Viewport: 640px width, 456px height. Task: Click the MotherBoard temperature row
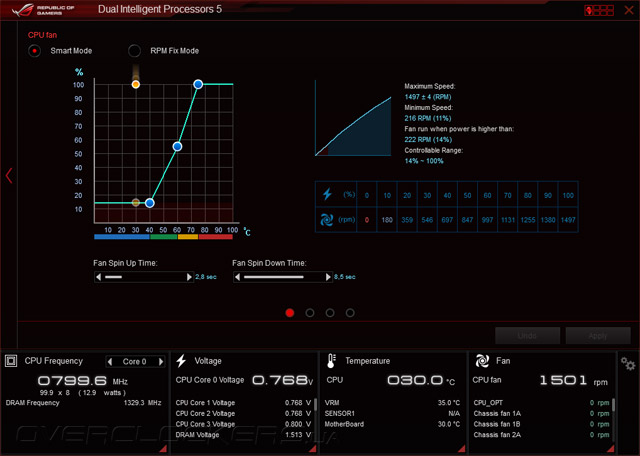392,424
